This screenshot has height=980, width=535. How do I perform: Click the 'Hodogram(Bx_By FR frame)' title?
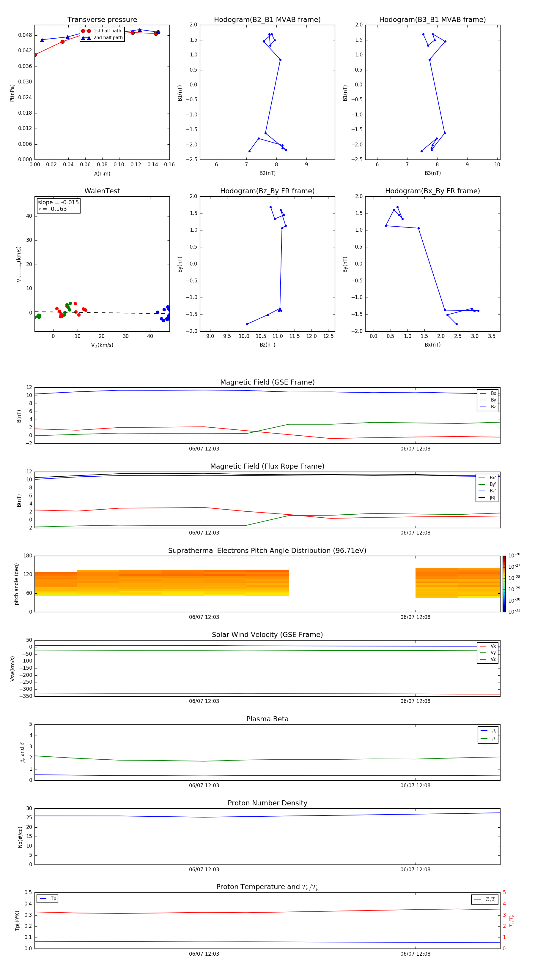pyautogui.click(x=432, y=191)
